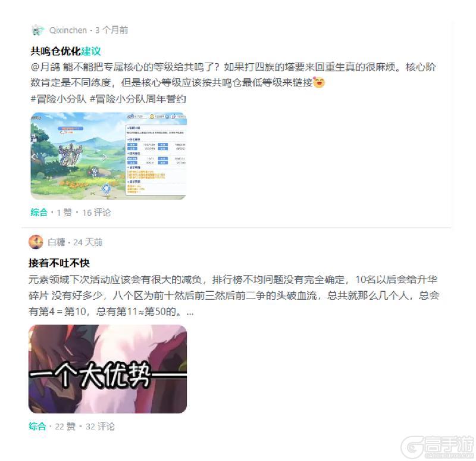Click the 高手游 watermark logo
Viewport: 476px width, 461px height.
[438, 447]
